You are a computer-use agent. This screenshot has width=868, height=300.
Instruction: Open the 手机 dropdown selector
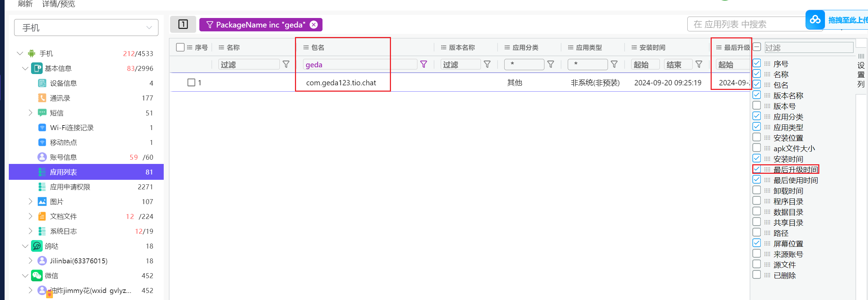point(86,27)
